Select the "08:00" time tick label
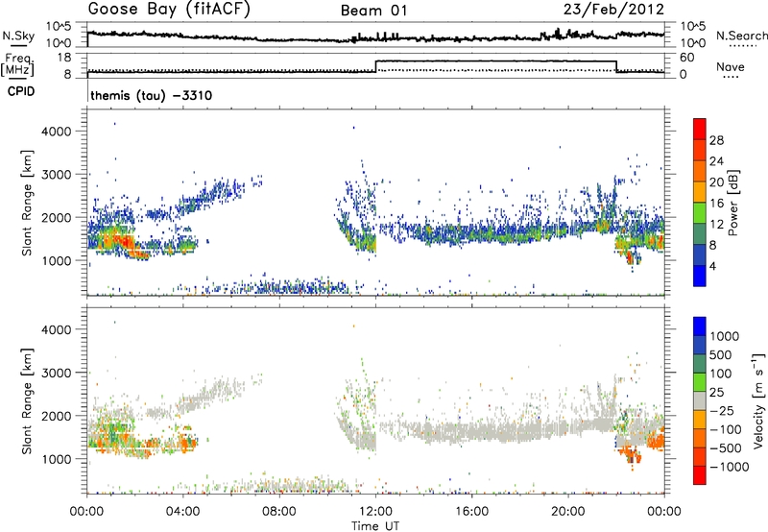Viewport: 768px width, 532px height. pos(279,512)
